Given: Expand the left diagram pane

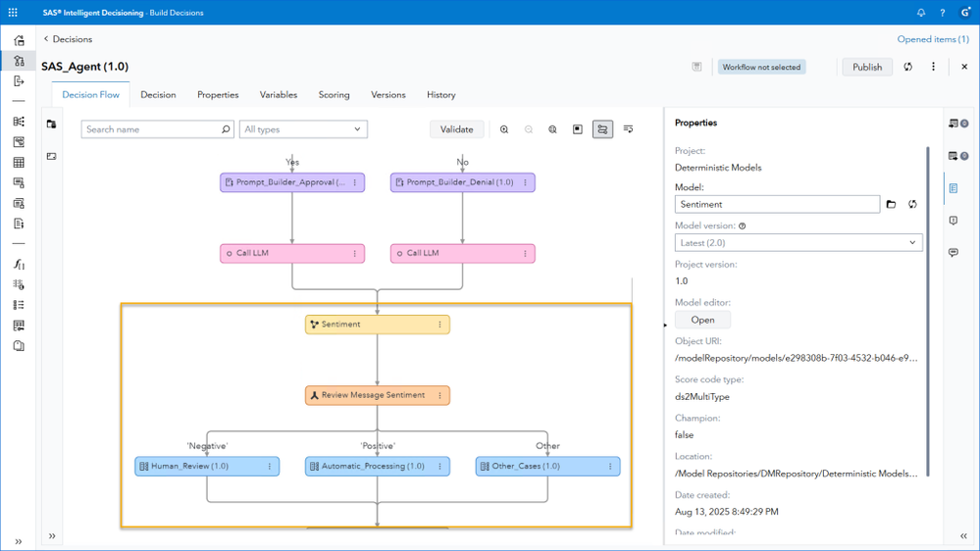Looking at the screenshot, I should click(x=52, y=536).
